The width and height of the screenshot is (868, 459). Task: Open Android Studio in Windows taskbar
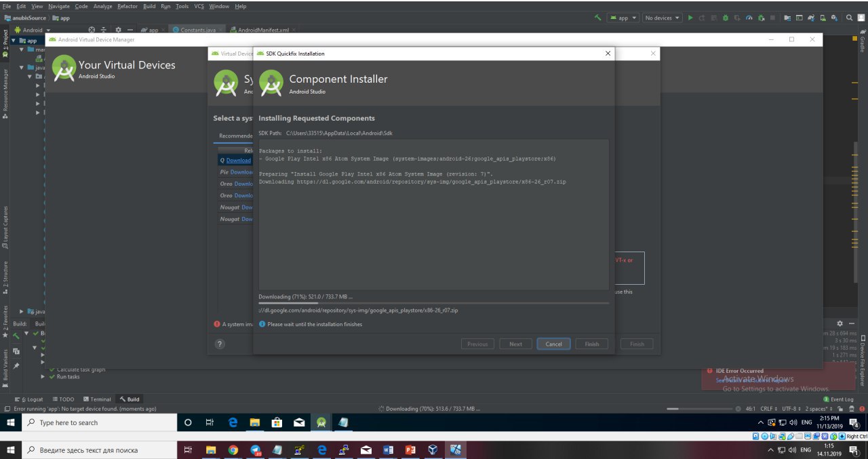point(321,422)
